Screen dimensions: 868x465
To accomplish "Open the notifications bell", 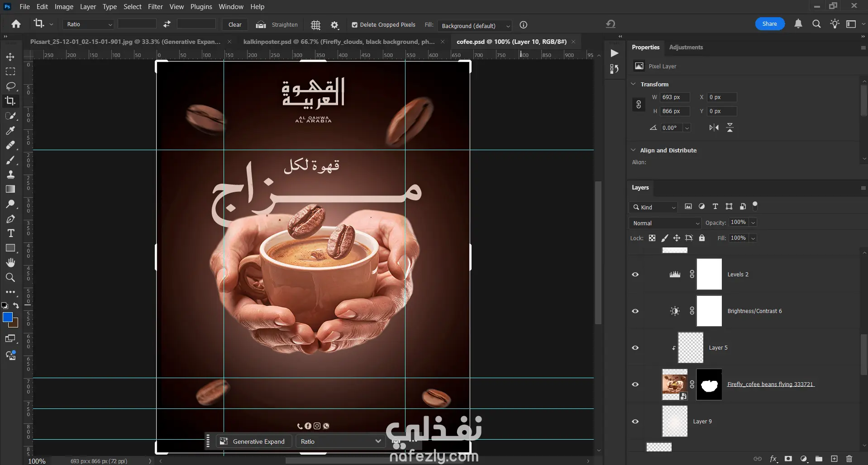I will (798, 24).
